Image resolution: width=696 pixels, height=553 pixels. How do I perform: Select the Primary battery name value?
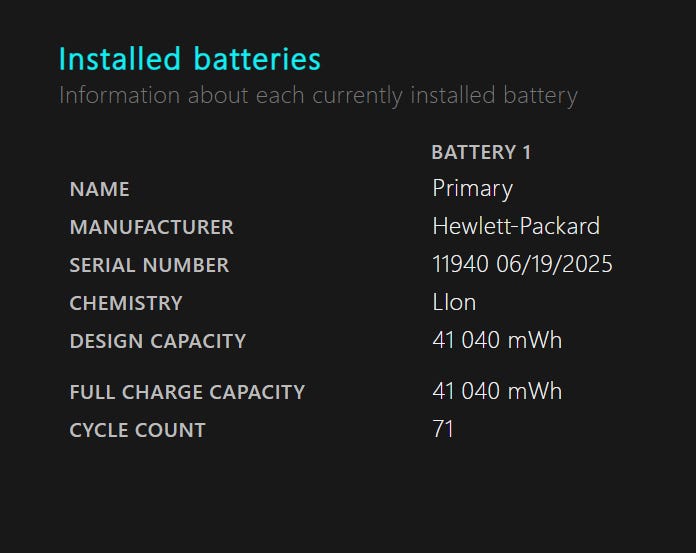click(x=472, y=190)
